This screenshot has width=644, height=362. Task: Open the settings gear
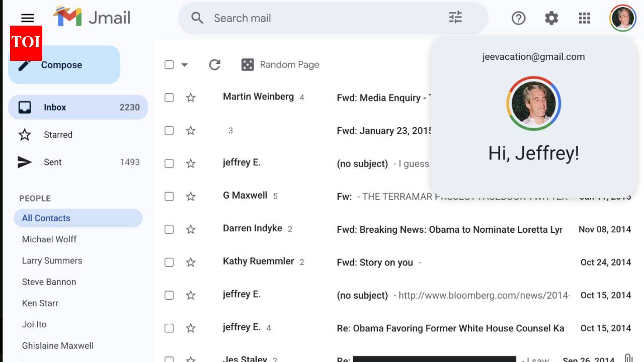(551, 18)
